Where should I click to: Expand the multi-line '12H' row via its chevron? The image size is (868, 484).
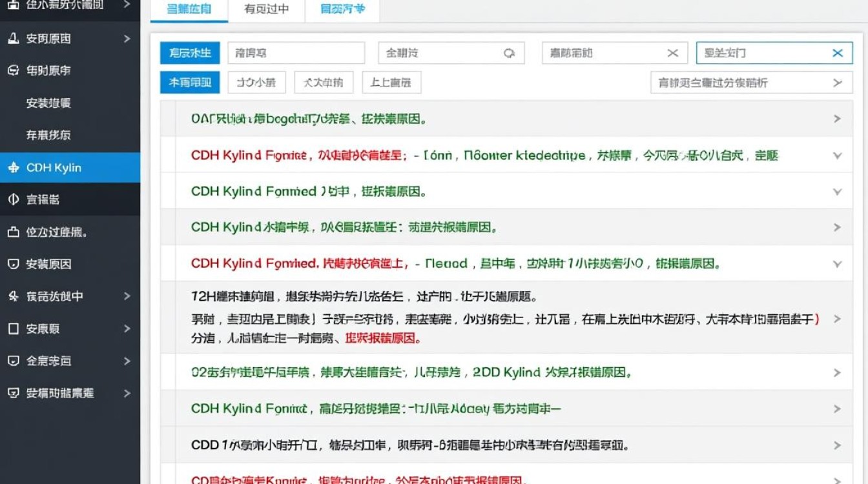(x=837, y=319)
